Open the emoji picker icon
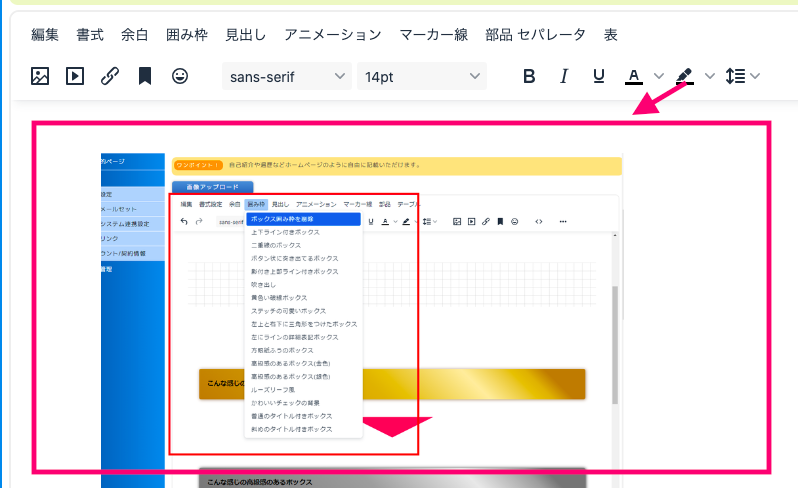 [x=180, y=76]
